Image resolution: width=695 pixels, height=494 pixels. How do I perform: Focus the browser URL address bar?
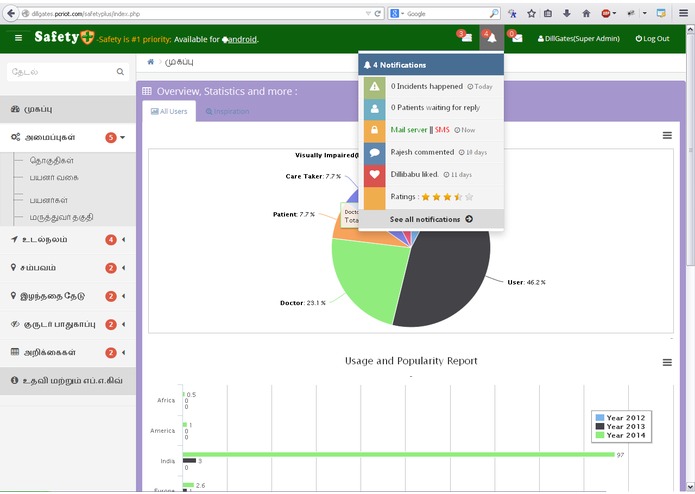point(195,14)
